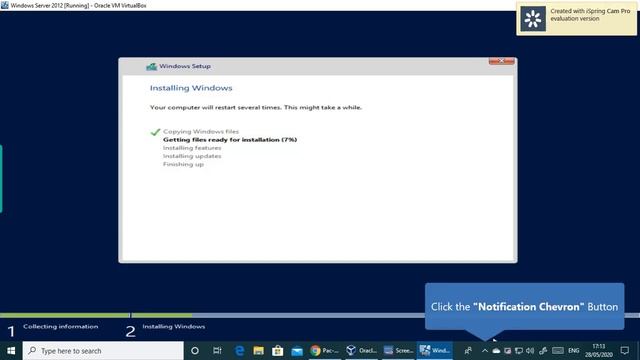Open the OneDrive cloud tray icon

pos(496,351)
